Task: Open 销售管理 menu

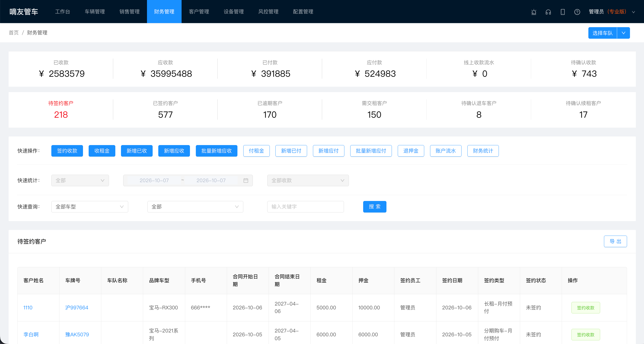Action: [130, 12]
